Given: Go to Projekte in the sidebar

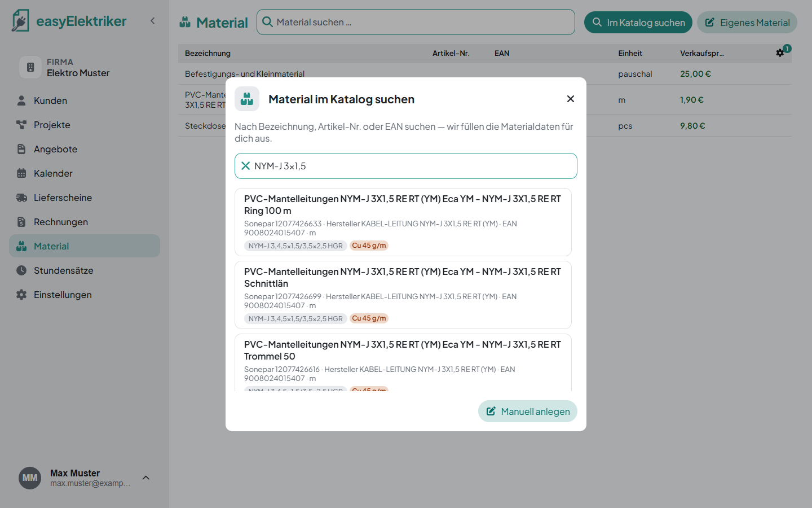Looking at the screenshot, I should click(x=85, y=125).
